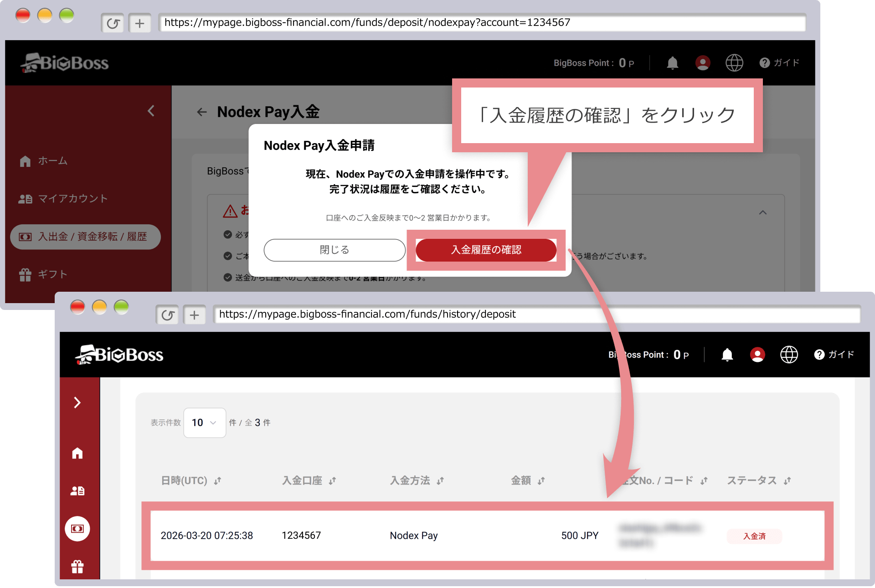Open the language globe in the bottom window
The image size is (875, 588).
(789, 355)
